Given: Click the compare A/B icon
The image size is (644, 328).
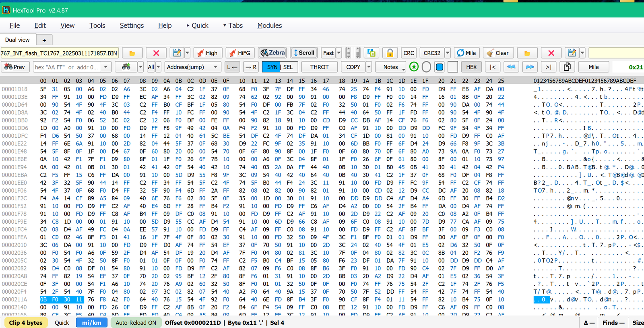Looking at the screenshot, I should [371, 53].
